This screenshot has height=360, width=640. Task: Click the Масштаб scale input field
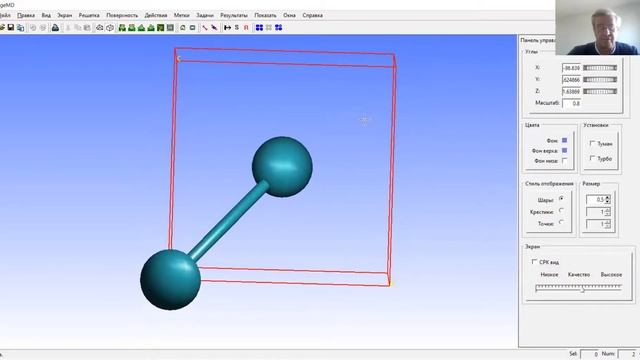click(571, 103)
